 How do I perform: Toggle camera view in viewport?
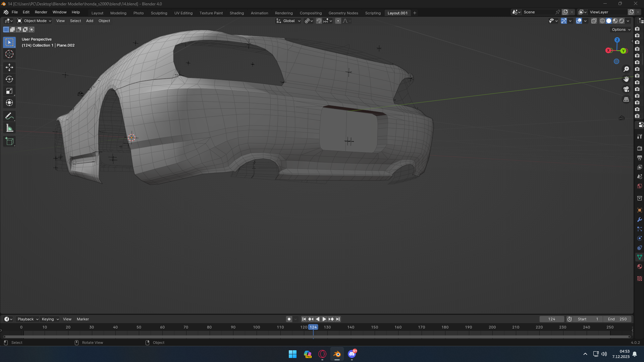tap(626, 89)
